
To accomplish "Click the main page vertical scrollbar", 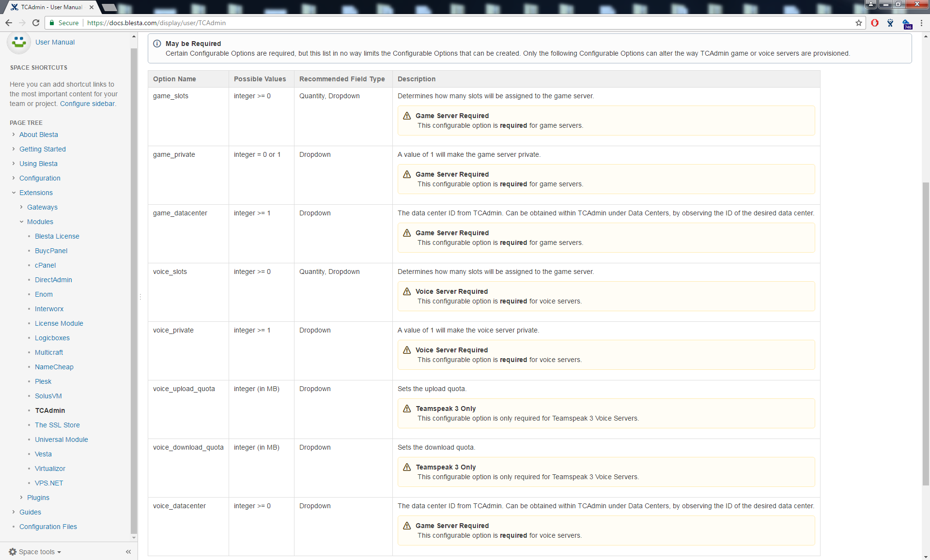I will point(926,334).
